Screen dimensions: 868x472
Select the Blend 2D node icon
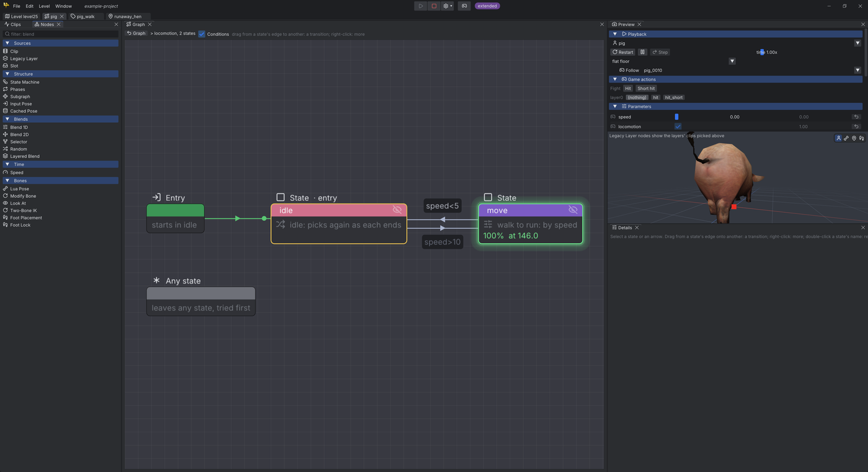coord(6,134)
